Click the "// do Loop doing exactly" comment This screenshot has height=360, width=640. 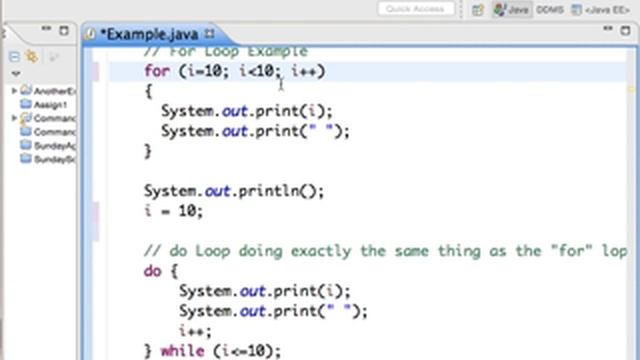[386, 251]
